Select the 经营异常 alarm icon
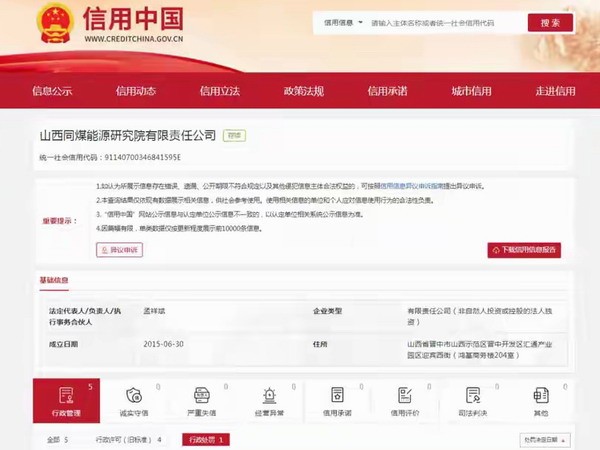 [x=269, y=395]
